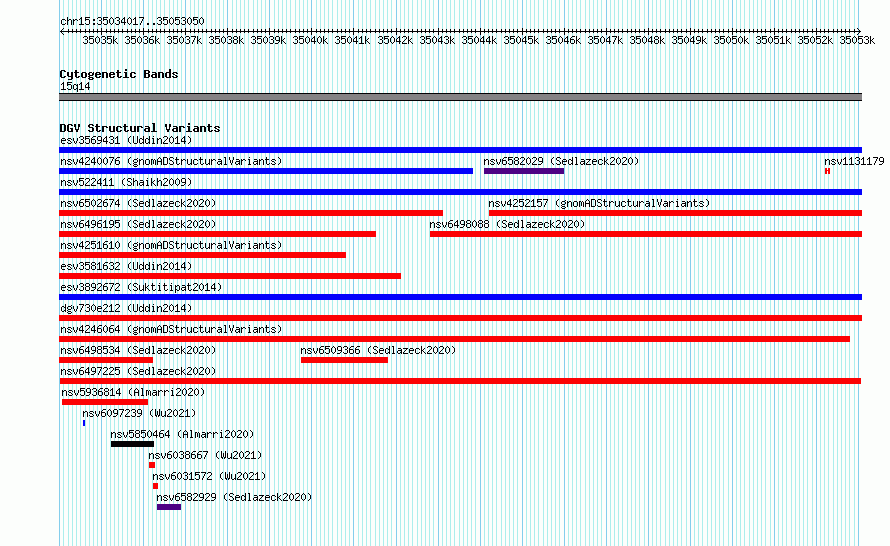The image size is (890, 546).
Task: Click the chr15:35034017..35053050 coordinate text
Action: 132,21
